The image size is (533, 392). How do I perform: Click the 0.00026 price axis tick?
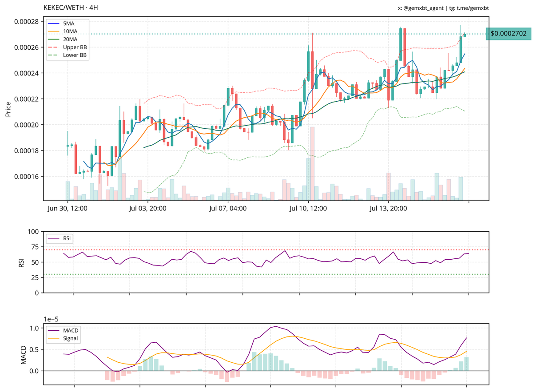(27, 47)
